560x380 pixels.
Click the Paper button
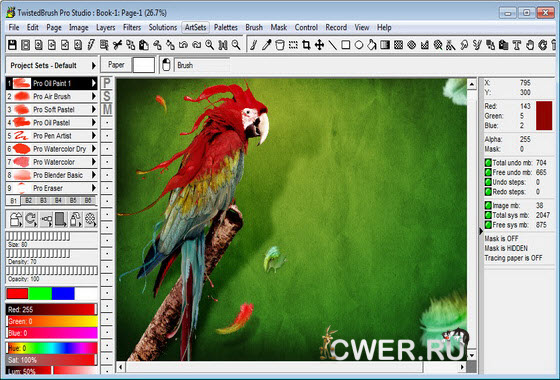pos(116,65)
